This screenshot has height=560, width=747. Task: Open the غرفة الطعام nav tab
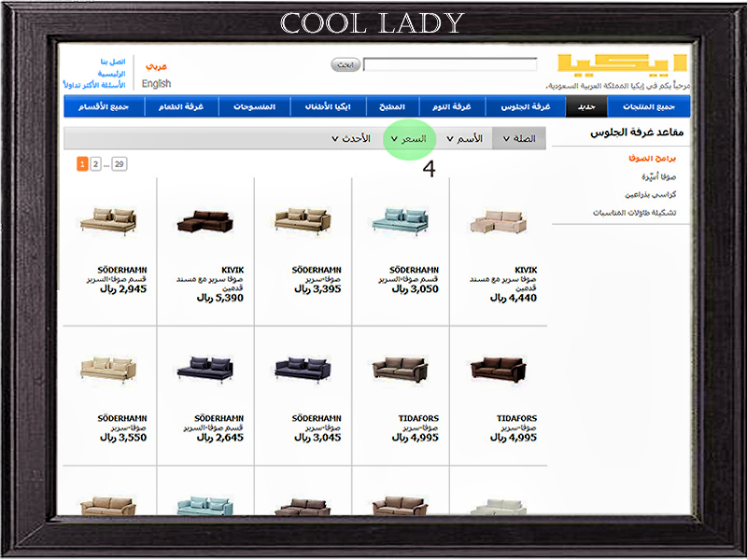(x=181, y=106)
